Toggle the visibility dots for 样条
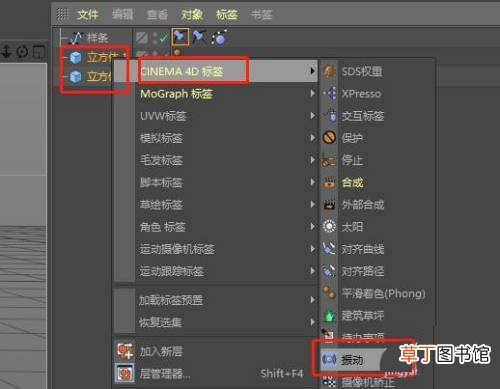This screenshot has width=500, height=389. [154, 38]
